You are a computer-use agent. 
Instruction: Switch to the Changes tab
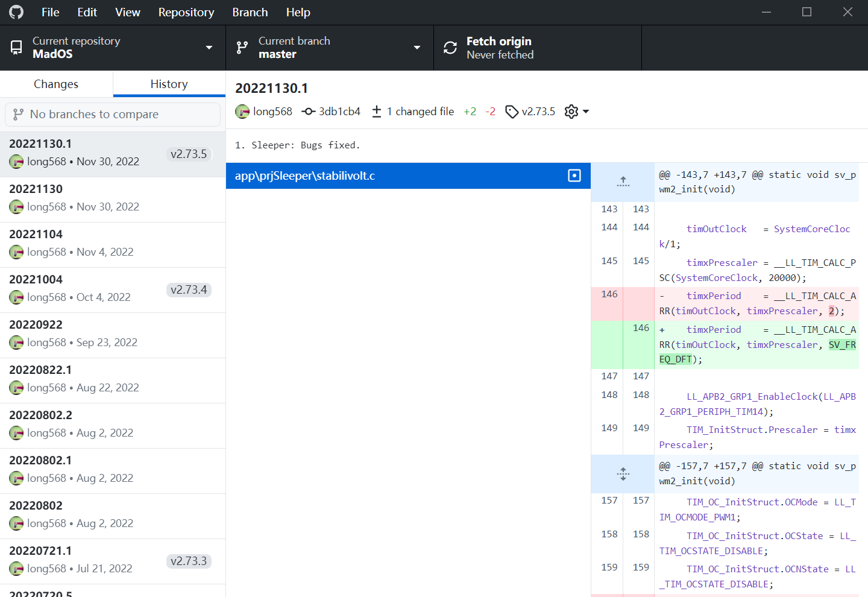coord(56,84)
